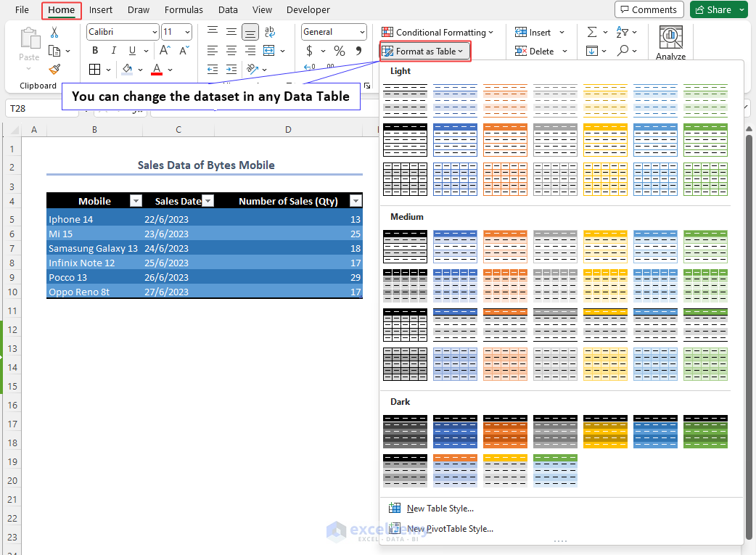Choose the orange Medium table style thumbnail
Image resolution: width=756 pixels, height=555 pixels.
pos(505,247)
